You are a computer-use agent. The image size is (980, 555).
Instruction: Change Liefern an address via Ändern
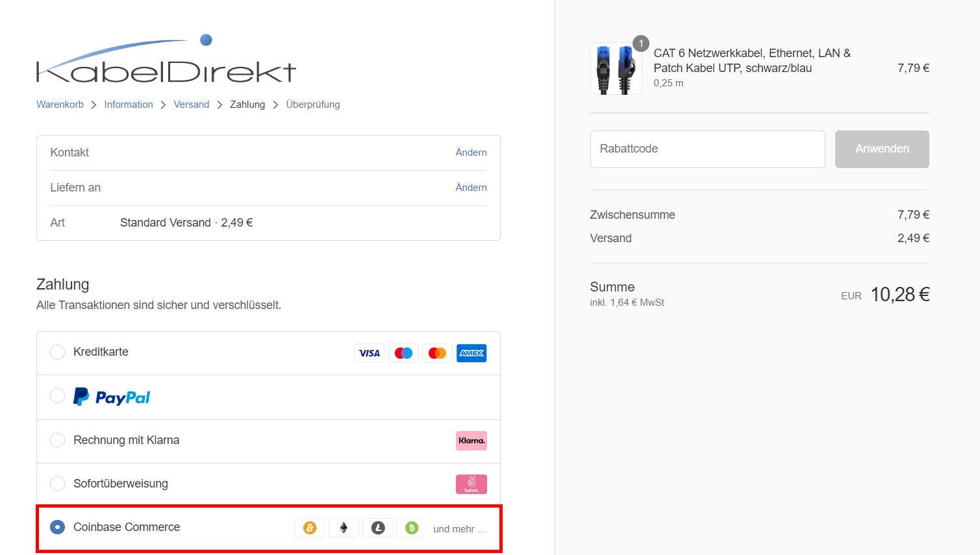point(471,188)
